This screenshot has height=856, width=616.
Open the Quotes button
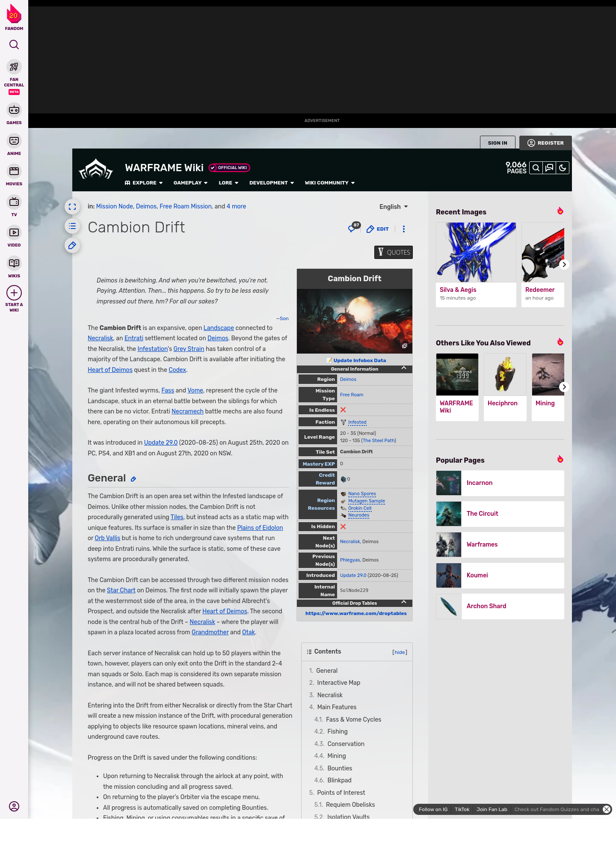(394, 252)
